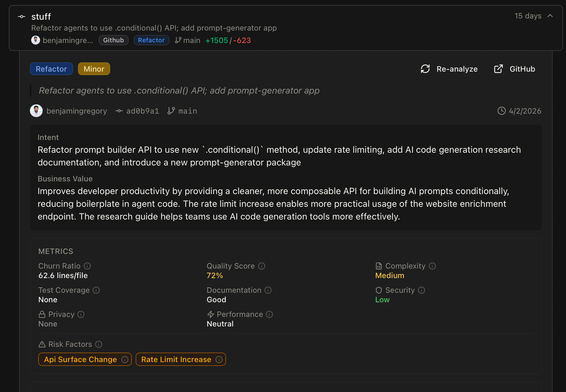
Task: Click the Medium complexity value
Action: (x=390, y=276)
